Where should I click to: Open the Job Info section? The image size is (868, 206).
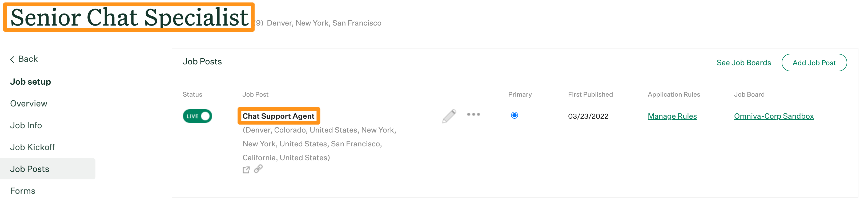26,125
